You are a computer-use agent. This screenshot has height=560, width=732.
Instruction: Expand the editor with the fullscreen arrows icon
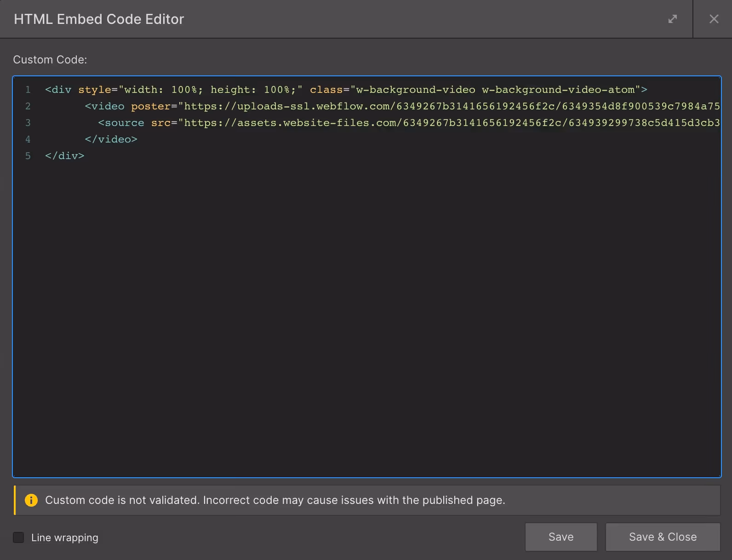[x=672, y=19]
